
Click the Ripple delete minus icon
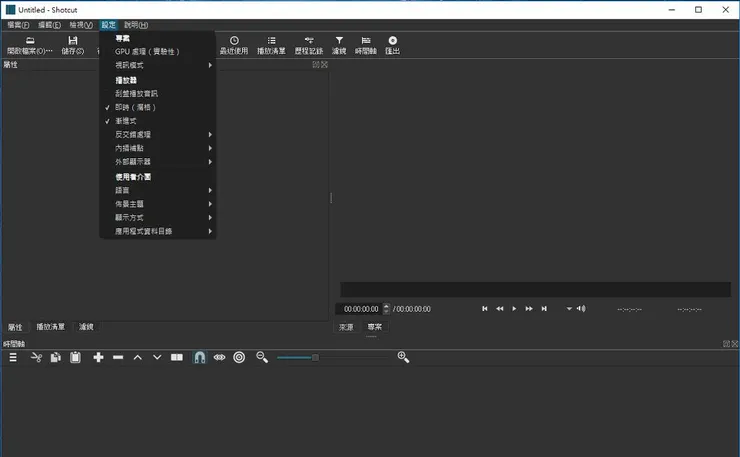pyautogui.click(x=118, y=357)
